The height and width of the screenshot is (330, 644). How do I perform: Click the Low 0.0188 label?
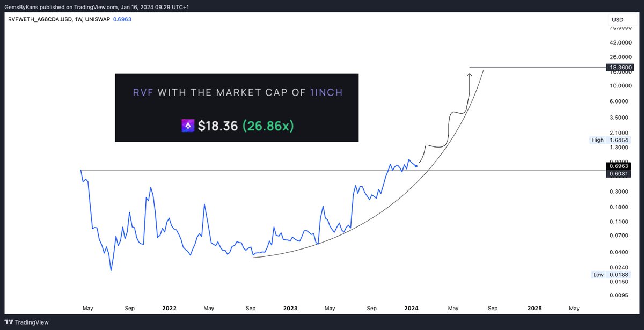(611, 275)
